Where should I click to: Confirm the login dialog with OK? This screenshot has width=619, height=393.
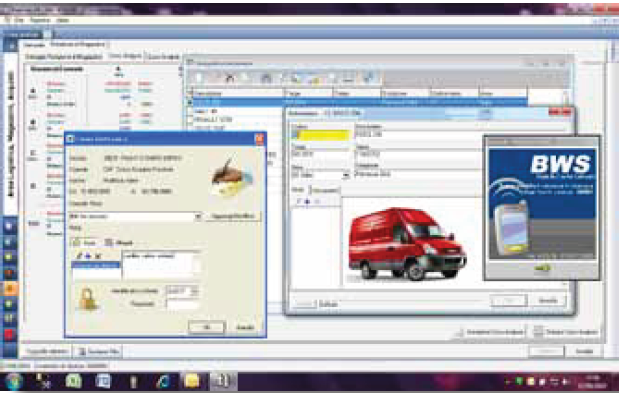[207, 327]
